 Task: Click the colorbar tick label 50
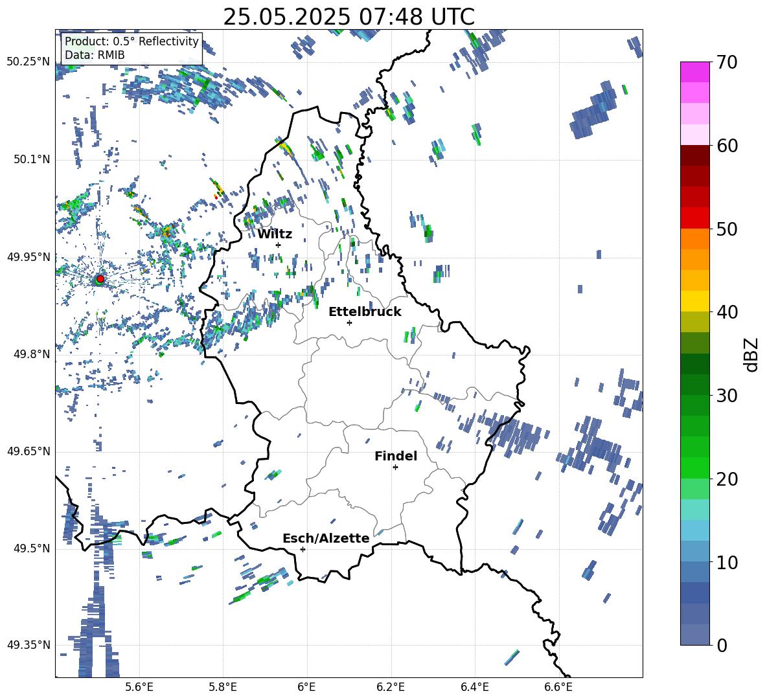click(727, 229)
